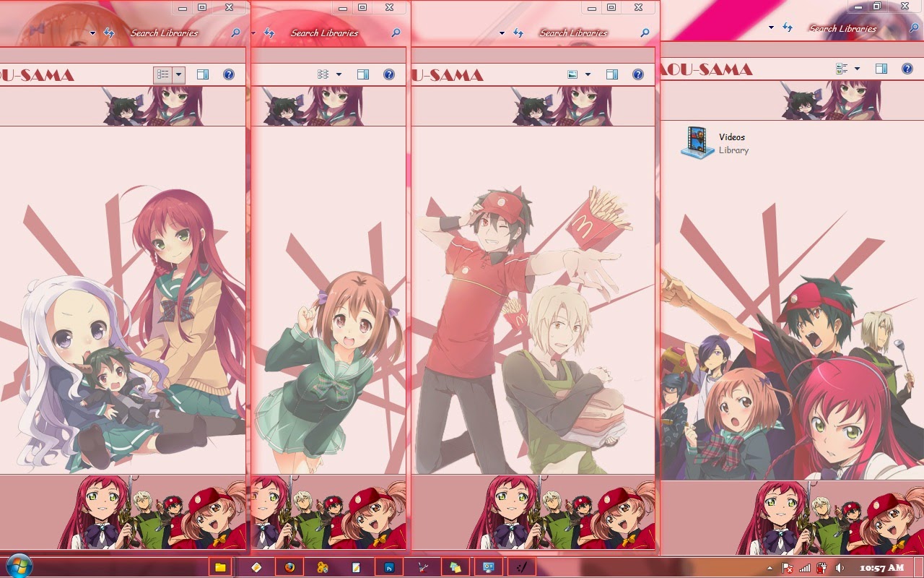924x578 pixels.
Task: Expand view options dropdown in rightmost window
Action: click(857, 69)
